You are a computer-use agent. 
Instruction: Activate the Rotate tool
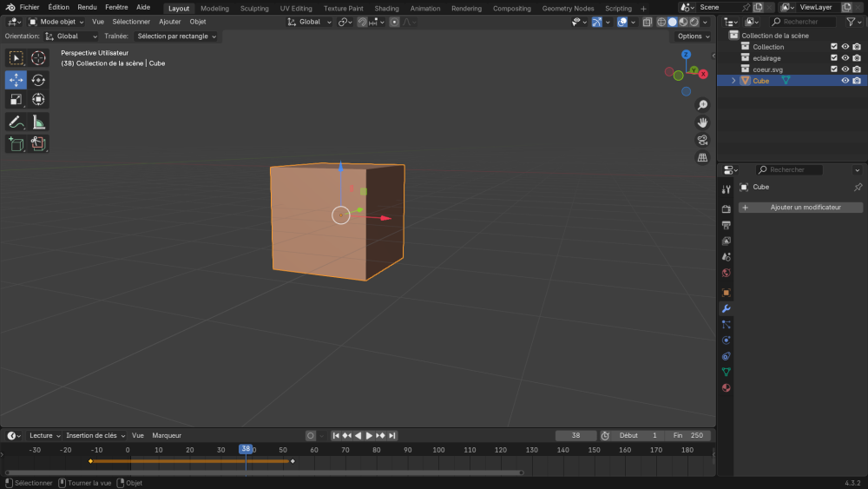[x=38, y=80]
